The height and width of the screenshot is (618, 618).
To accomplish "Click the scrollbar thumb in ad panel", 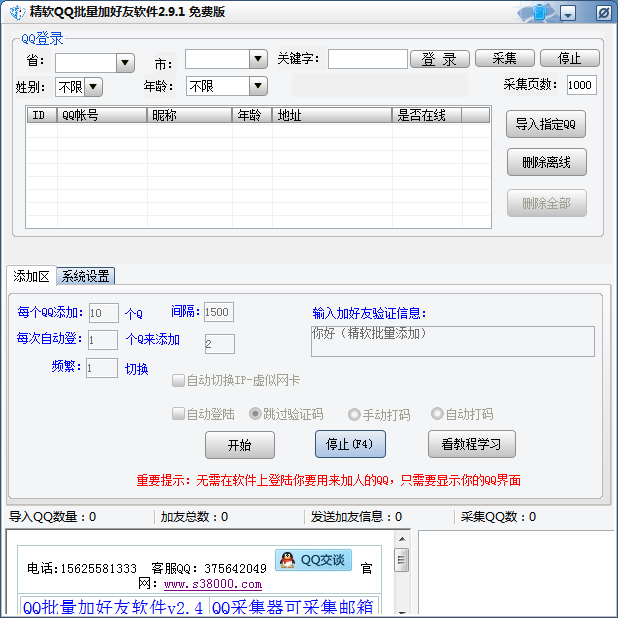I will pyautogui.click(x=402, y=560).
